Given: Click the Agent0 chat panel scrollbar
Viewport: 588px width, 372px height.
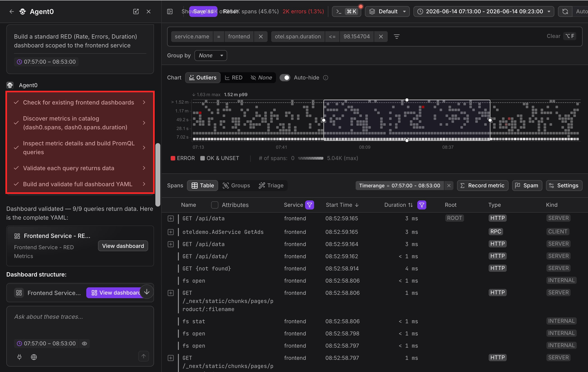Looking at the screenshot, I should [x=158, y=174].
